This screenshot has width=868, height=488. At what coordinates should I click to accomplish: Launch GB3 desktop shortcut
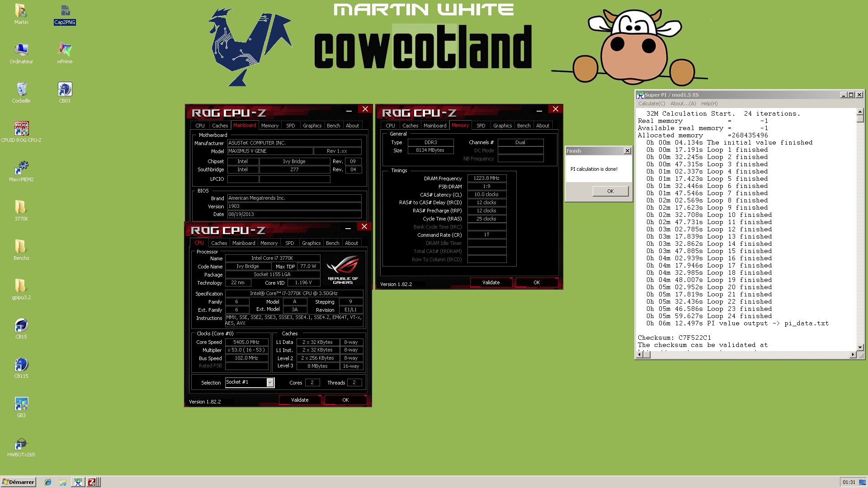point(21,407)
